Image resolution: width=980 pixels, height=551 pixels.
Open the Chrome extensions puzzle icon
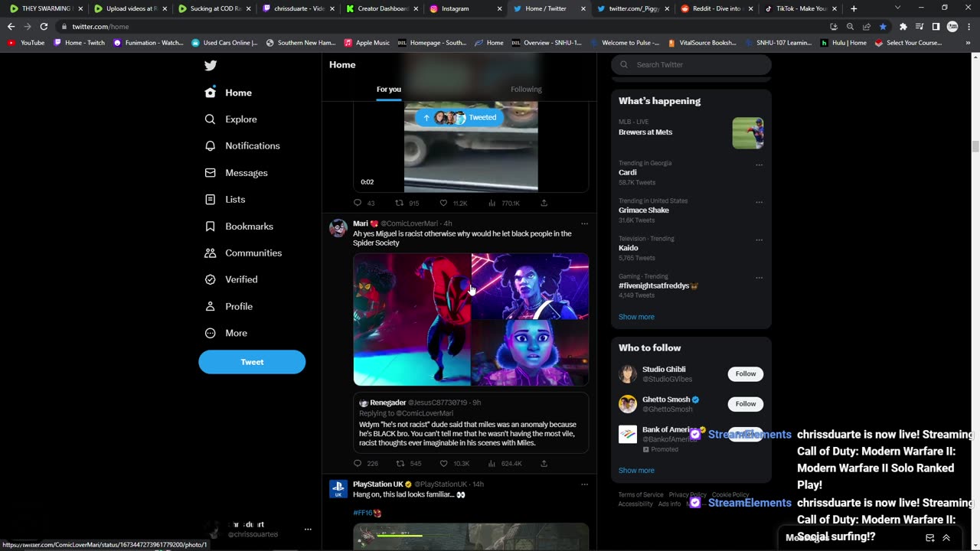pyautogui.click(x=903, y=27)
